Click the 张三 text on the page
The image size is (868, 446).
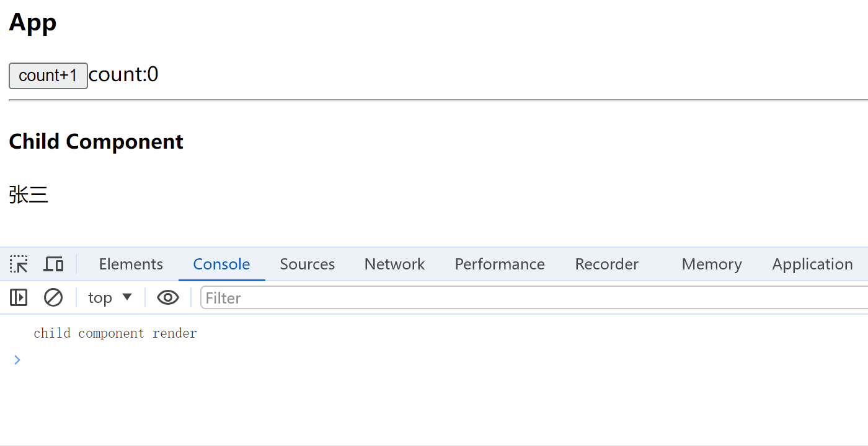(x=29, y=195)
